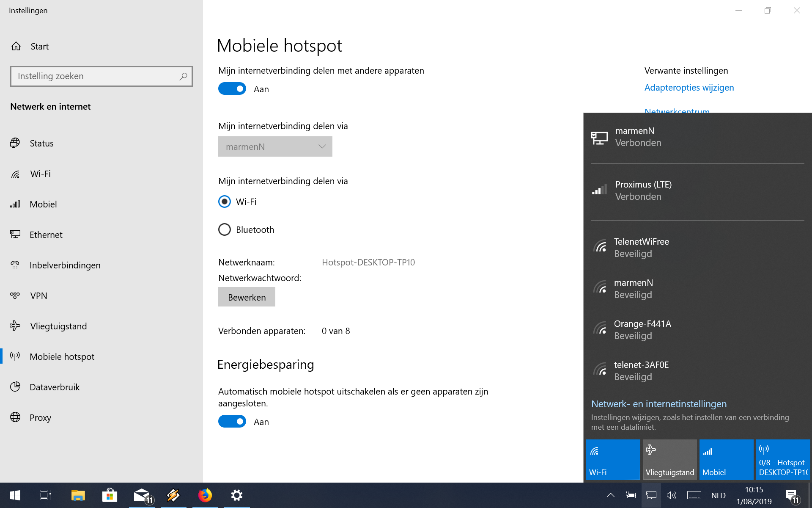Turn off internet connection sharing toggle

232,89
